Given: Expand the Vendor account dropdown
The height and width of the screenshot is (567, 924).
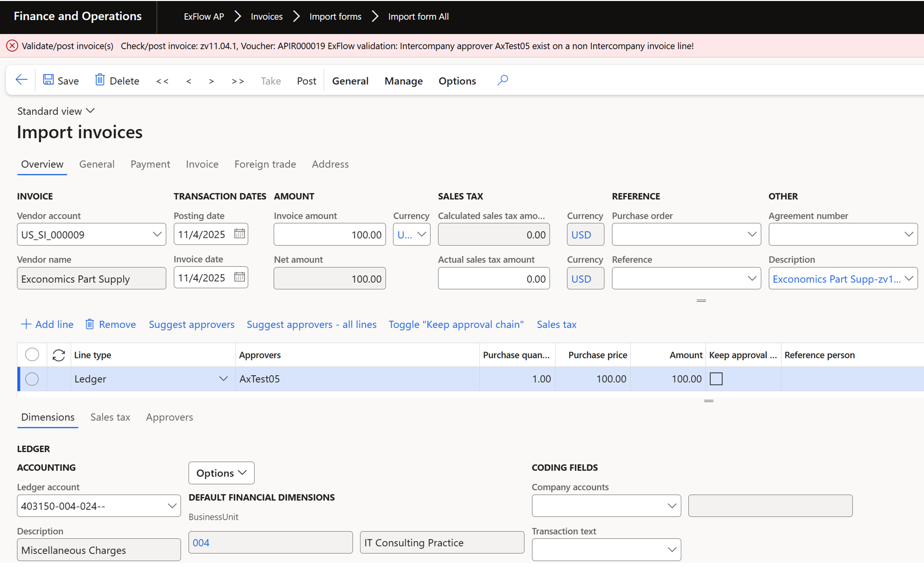Looking at the screenshot, I should (x=157, y=235).
